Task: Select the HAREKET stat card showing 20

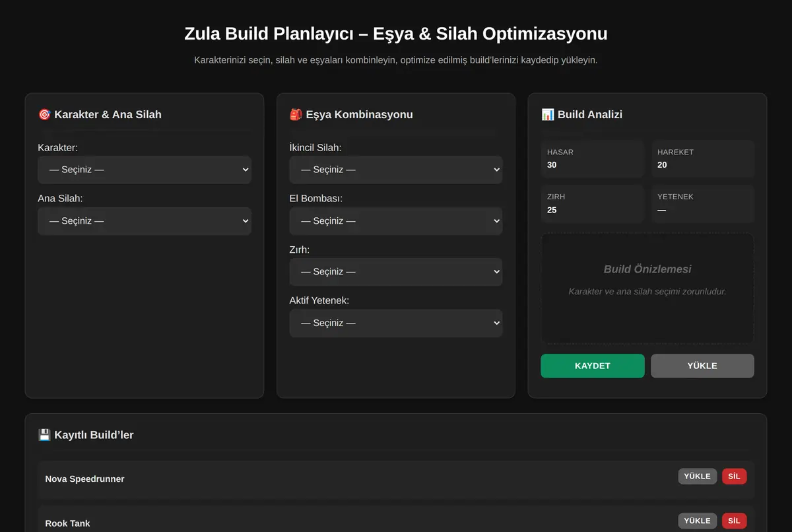Action: 703,158
